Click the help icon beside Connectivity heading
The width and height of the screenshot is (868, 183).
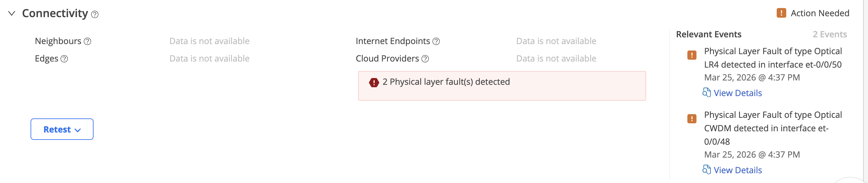(95, 14)
